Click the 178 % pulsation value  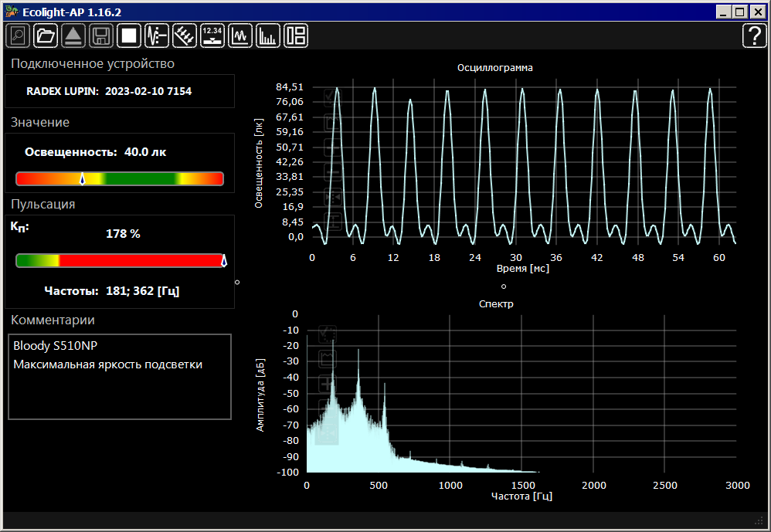[x=123, y=234]
